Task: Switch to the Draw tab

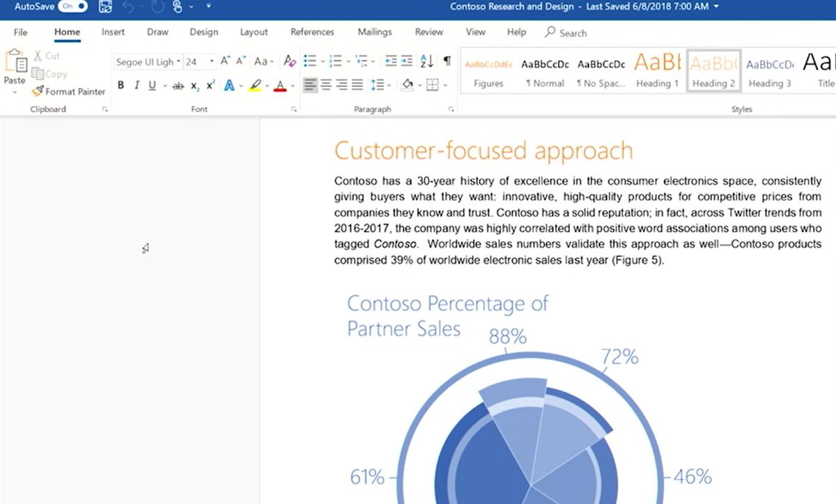Action: tap(157, 32)
